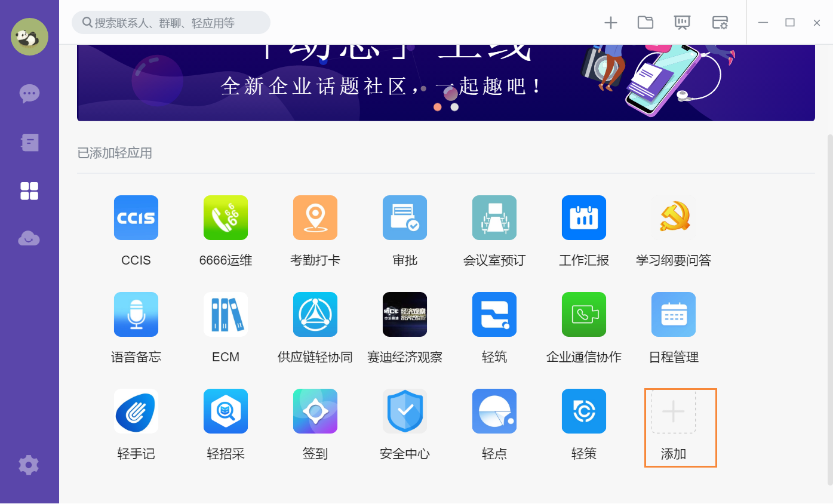Screen dimensions: 833x504
Task: Open the 轻招采 app
Action: click(226, 411)
